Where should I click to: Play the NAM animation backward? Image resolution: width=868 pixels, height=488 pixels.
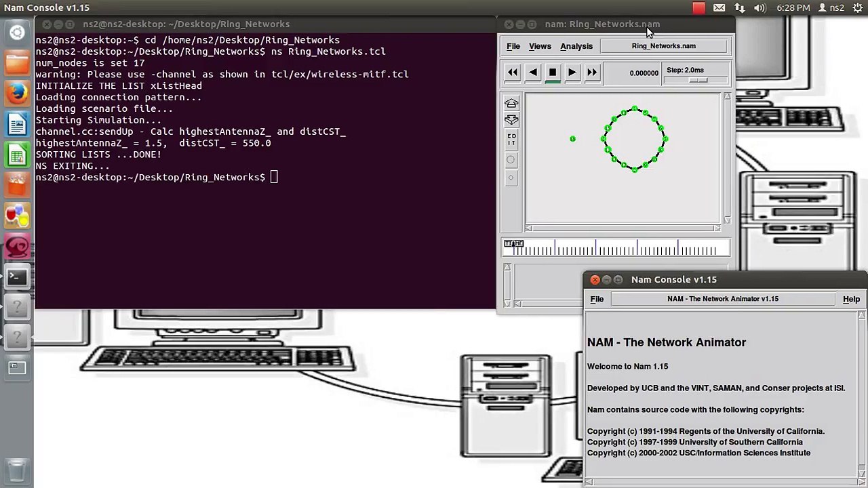(x=533, y=73)
